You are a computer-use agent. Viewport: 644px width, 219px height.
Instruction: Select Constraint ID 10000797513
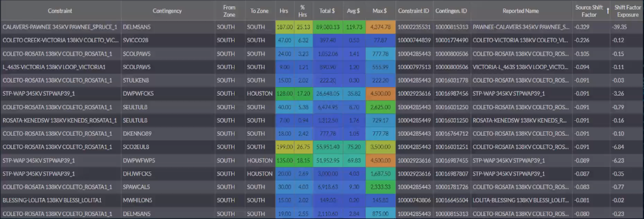[x=414, y=67]
